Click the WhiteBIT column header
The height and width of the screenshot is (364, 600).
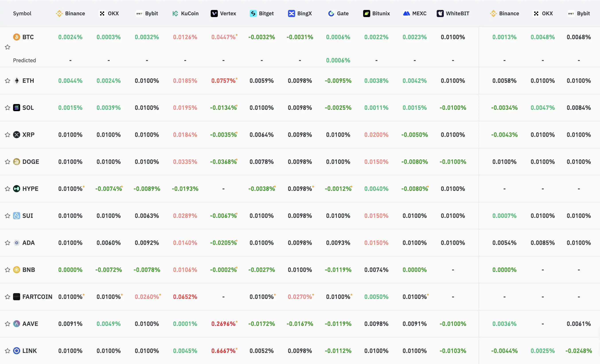click(x=453, y=13)
